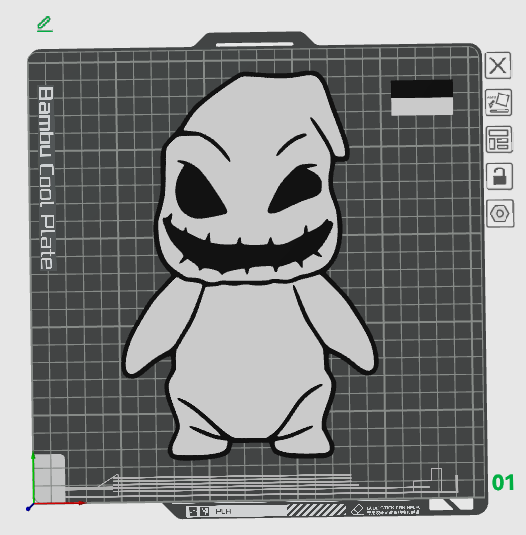Click the green plate number 01

pyautogui.click(x=503, y=482)
